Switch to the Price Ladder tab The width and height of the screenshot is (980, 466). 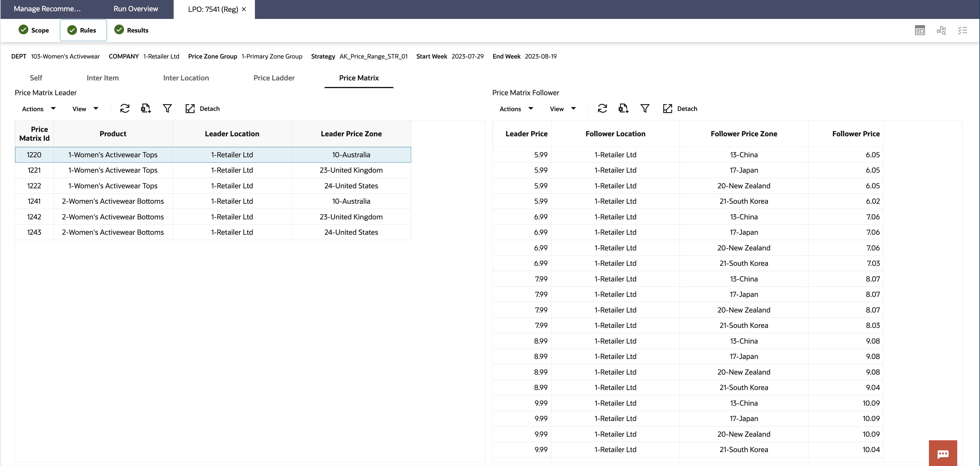pos(274,78)
